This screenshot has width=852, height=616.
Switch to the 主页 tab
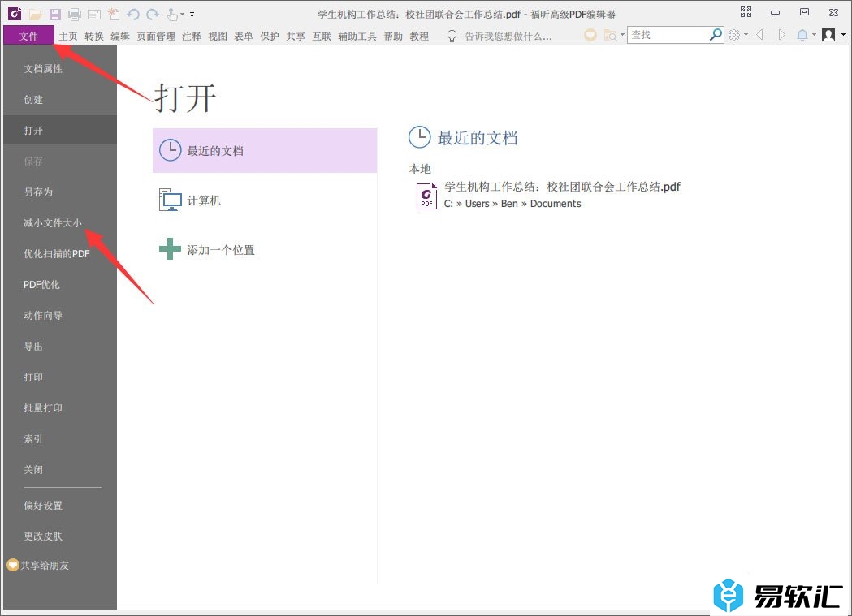(68, 37)
